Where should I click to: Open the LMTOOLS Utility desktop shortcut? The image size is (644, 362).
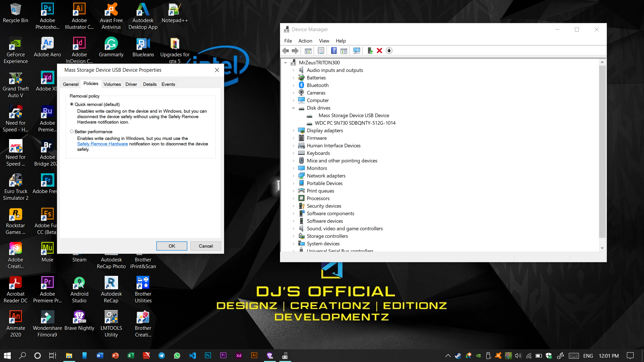[x=111, y=324]
